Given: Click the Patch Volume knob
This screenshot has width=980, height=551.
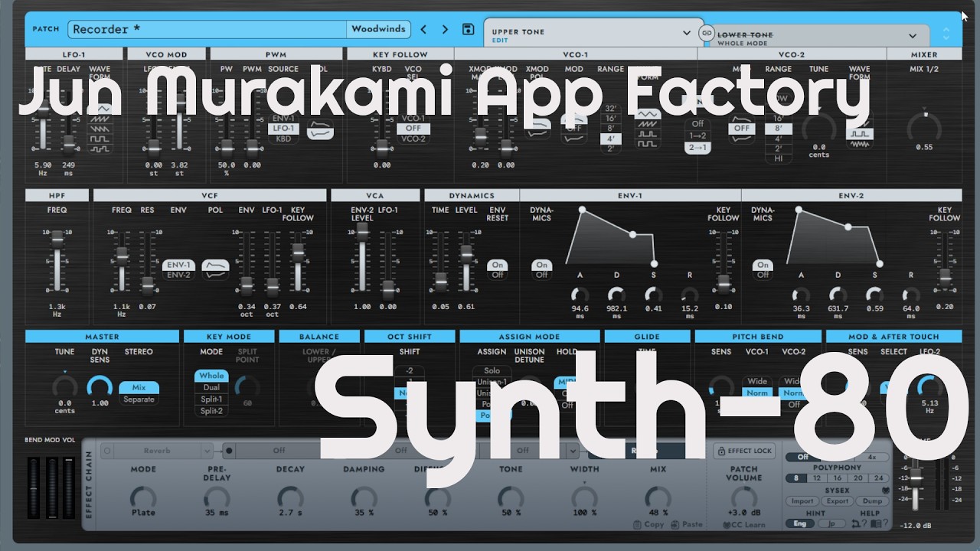Looking at the screenshot, I should coord(743,497).
